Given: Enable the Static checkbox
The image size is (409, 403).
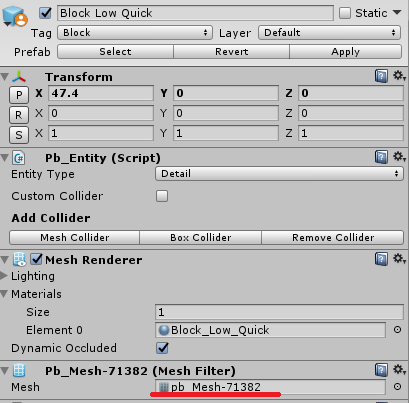Looking at the screenshot, I should [x=345, y=13].
